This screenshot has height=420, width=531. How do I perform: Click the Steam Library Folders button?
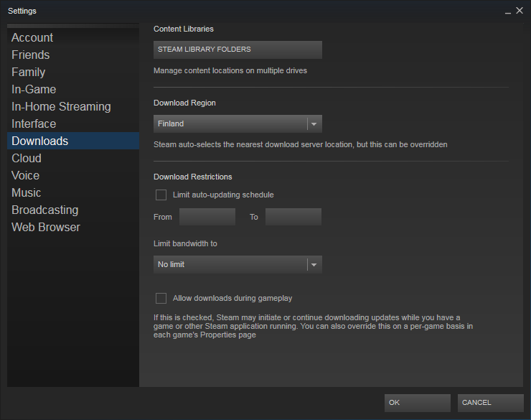[x=238, y=50]
